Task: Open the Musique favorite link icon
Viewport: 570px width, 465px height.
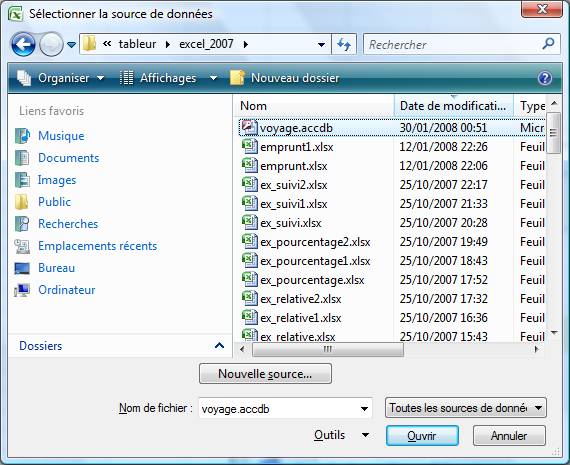Action: pyautogui.click(x=22, y=136)
